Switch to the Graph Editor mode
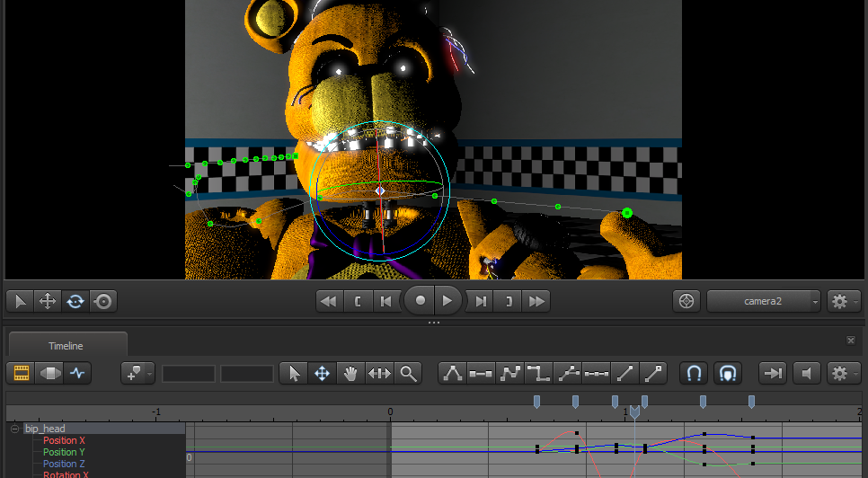The height and width of the screenshot is (478, 868). tap(77, 374)
